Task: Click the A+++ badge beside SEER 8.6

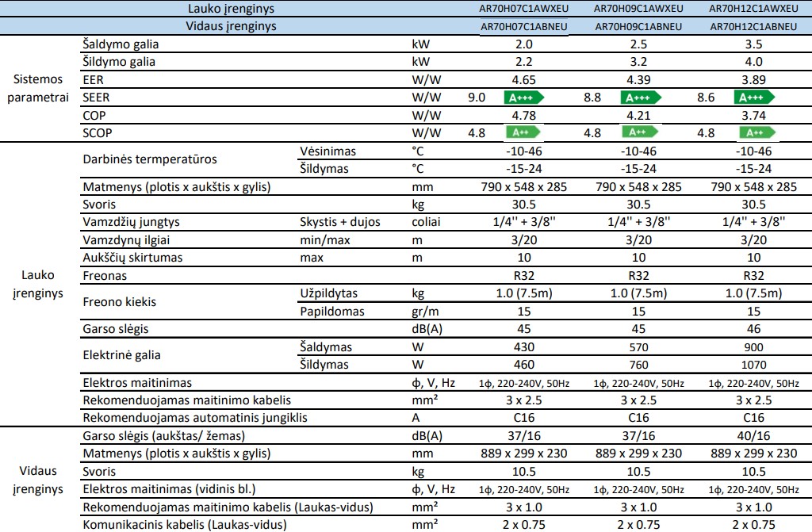Action: point(754,98)
